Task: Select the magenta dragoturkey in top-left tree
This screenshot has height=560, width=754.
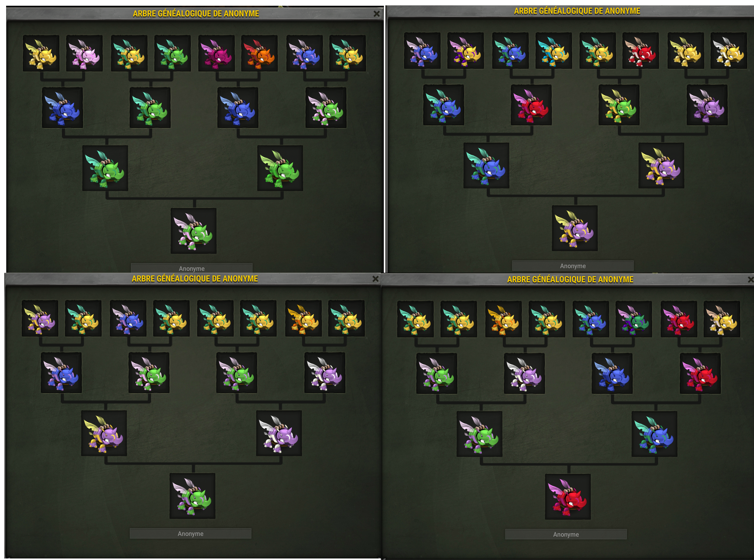Action: (x=216, y=53)
